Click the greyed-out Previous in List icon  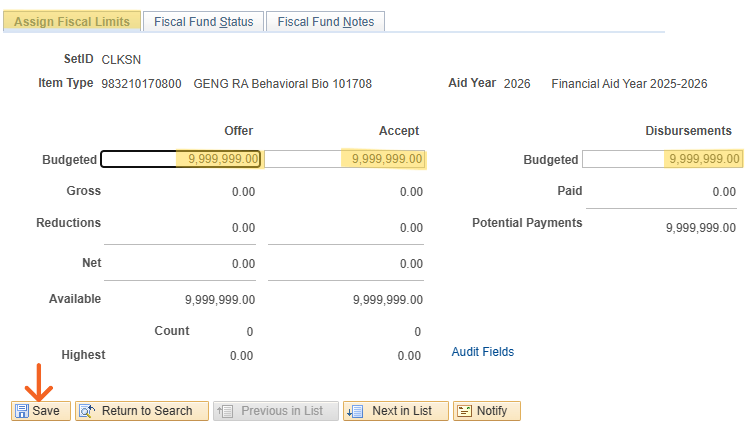pyautogui.click(x=225, y=411)
